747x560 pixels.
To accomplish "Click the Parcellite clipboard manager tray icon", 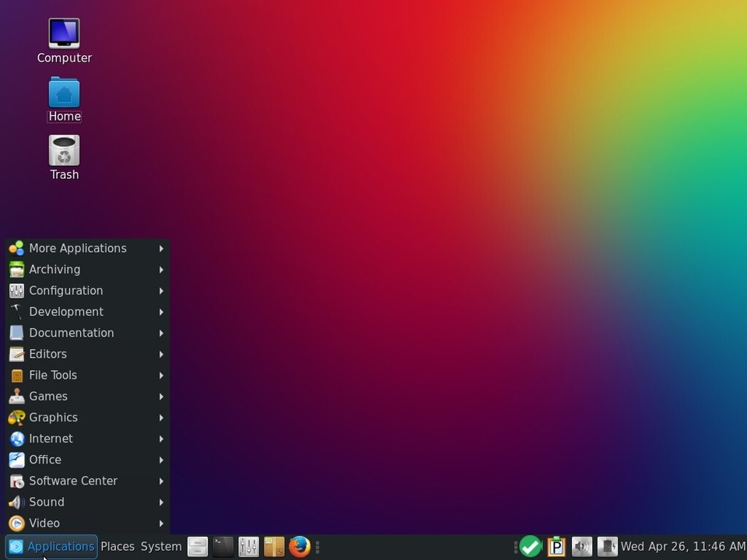I will [556, 546].
